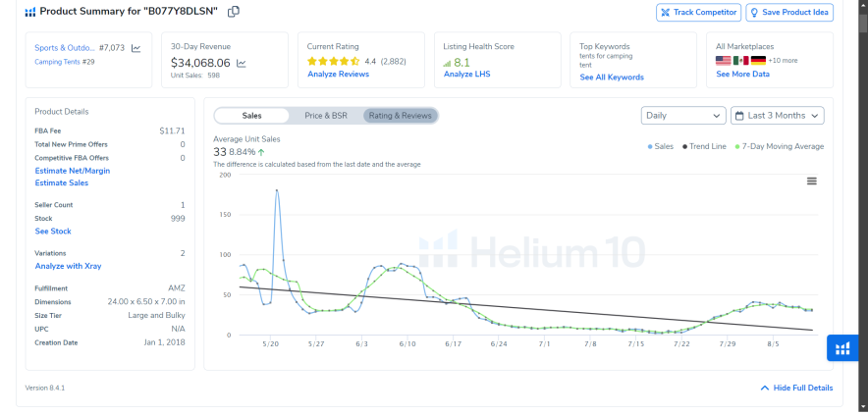Open the See All Keywords link
The width and height of the screenshot is (868, 415).
click(x=612, y=78)
